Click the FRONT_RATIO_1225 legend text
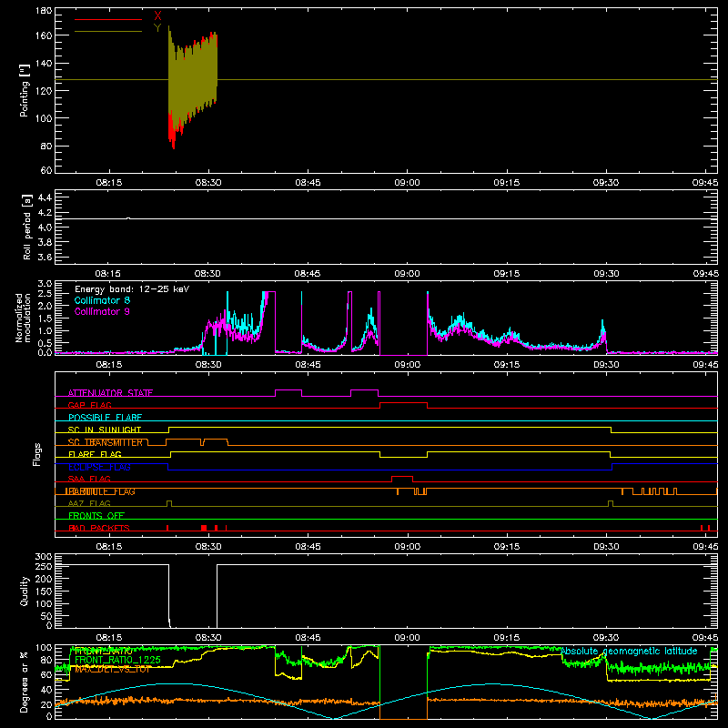 [x=117, y=660]
